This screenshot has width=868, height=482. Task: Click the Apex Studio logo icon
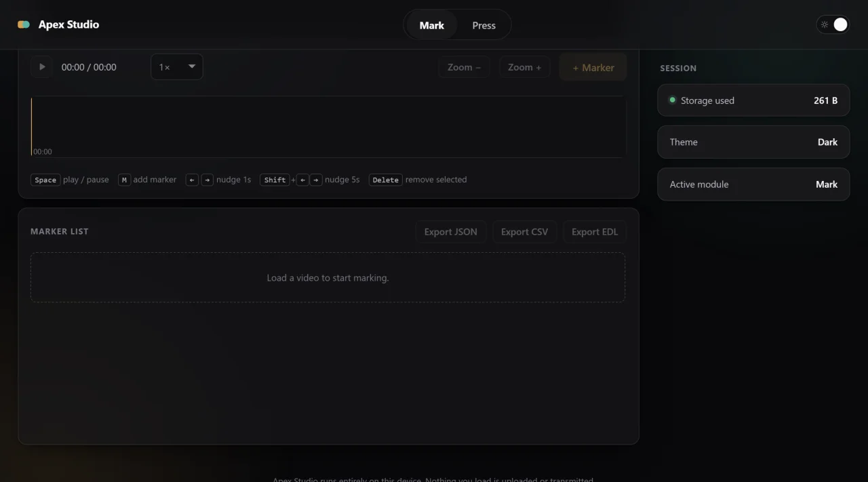[24, 24]
